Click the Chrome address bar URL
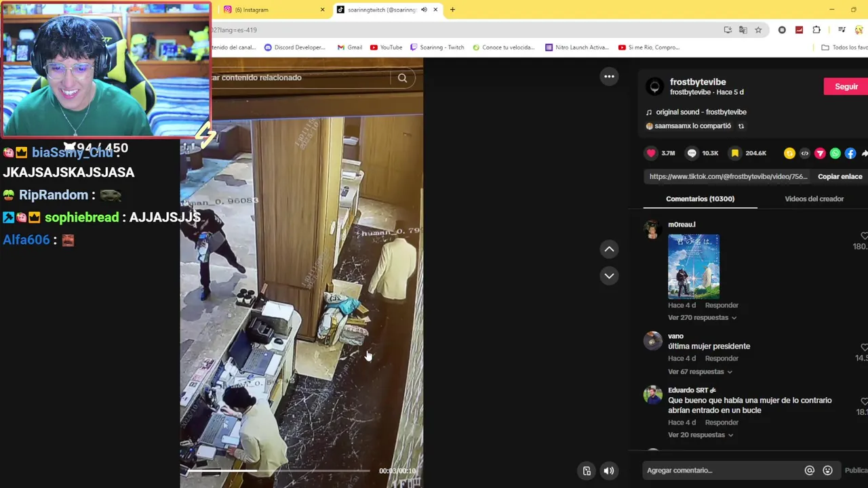The width and height of the screenshot is (868, 488). (234, 30)
